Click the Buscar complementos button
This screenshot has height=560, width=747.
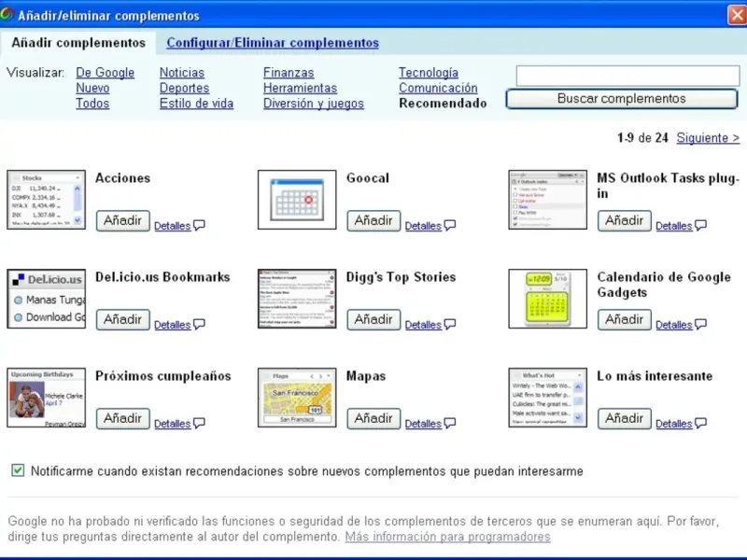(x=622, y=99)
